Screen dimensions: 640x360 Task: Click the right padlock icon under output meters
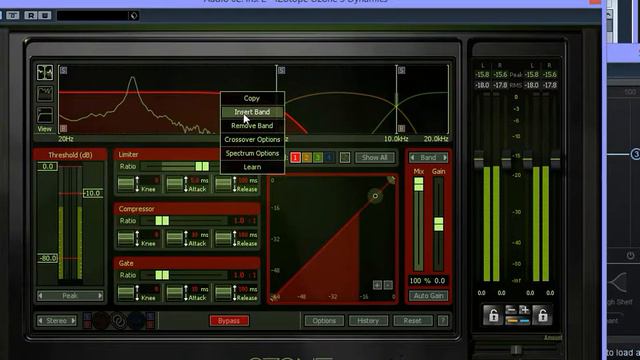tap(542, 315)
